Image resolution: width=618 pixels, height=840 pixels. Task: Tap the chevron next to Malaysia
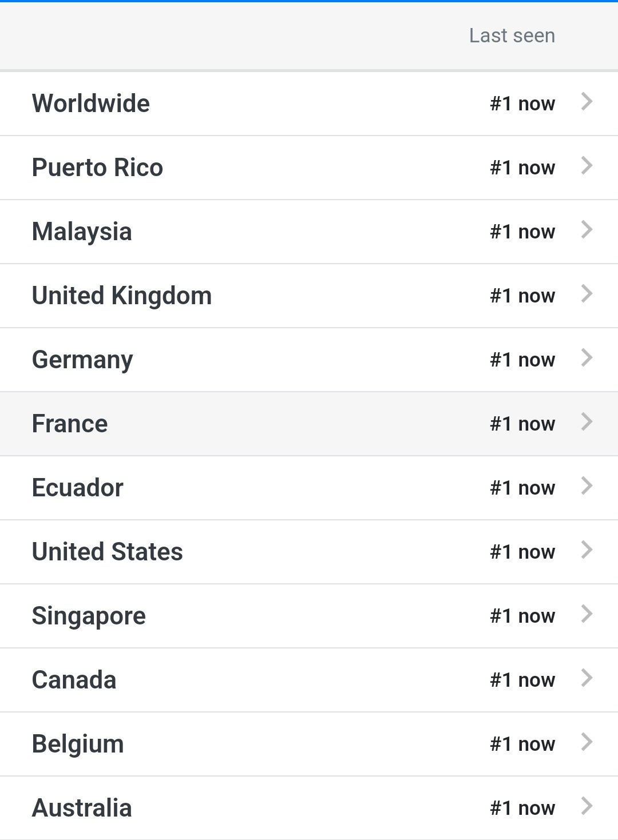click(587, 230)
